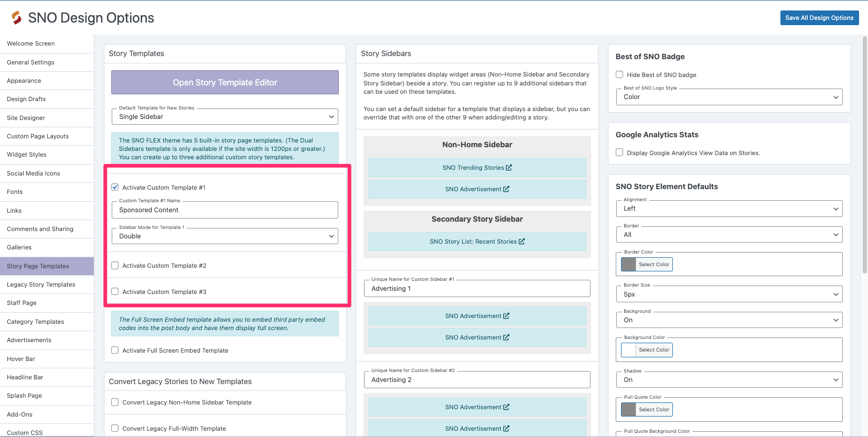This screenshot has width=868, height=437.
Task: Click the page vertical scrollbar
Action: tap(865, 155)
